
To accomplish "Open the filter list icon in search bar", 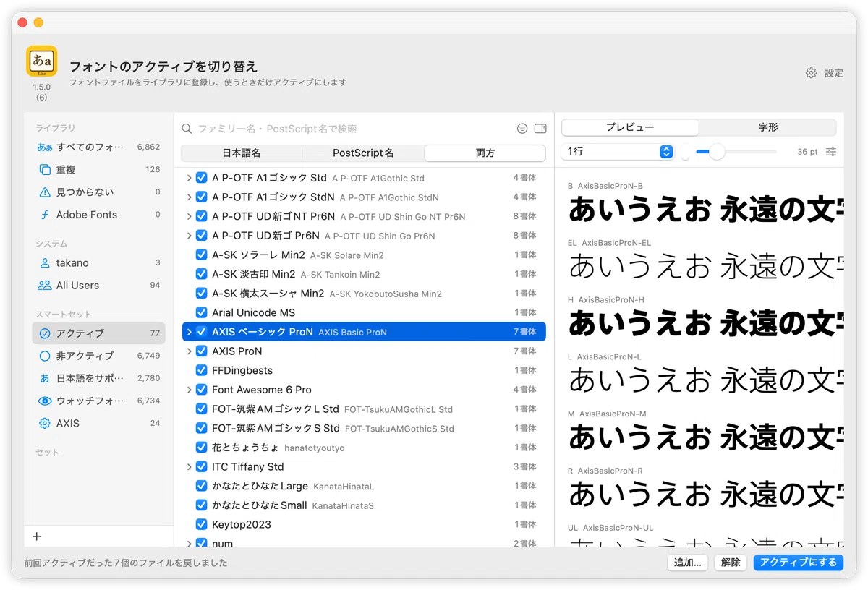I will coord(522,129).
